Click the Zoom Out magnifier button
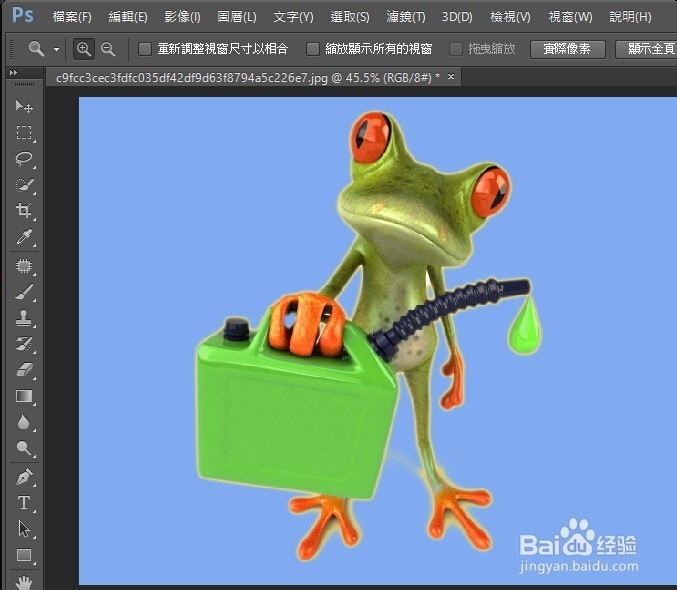 pos(108,49)
